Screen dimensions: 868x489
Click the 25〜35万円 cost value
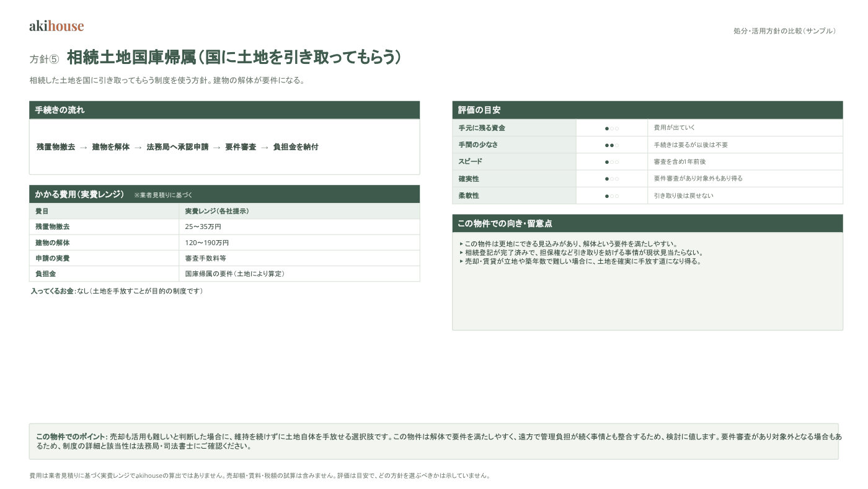tap(299, 227)
